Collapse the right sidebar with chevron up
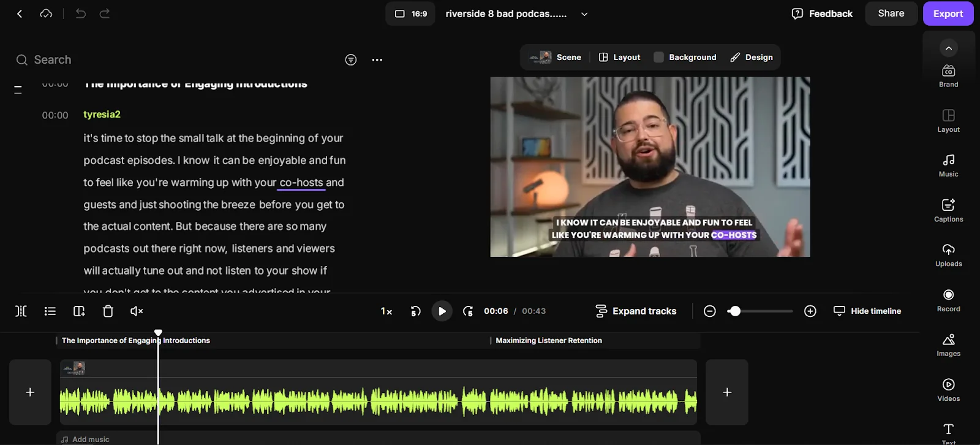 [x=948, y=48]
